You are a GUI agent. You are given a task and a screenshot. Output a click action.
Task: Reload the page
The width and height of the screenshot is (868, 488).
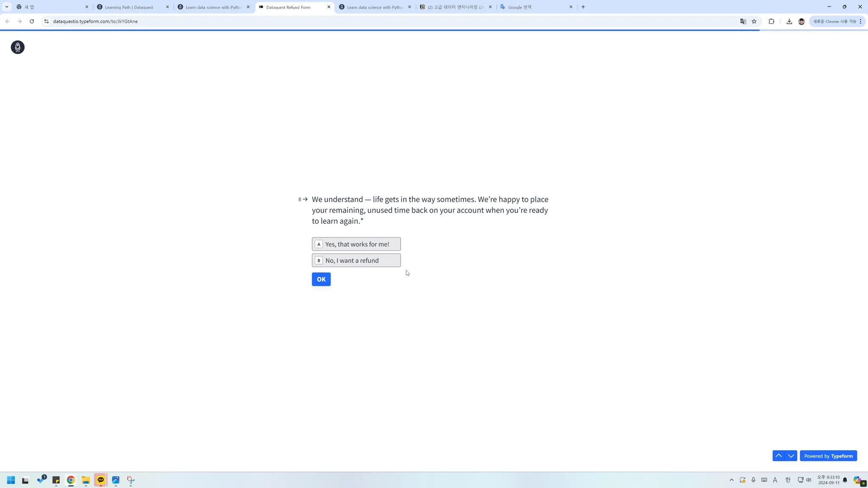pyautogui.click(x=32, y=21)
